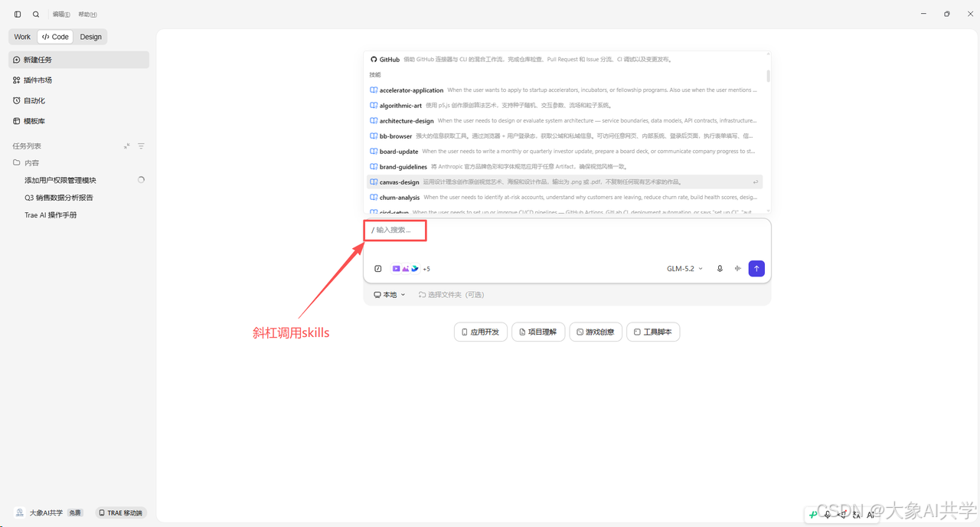Click 选择文件夹 (可选)
Screen dimensions: 980x527
click(x=452, y=295)
